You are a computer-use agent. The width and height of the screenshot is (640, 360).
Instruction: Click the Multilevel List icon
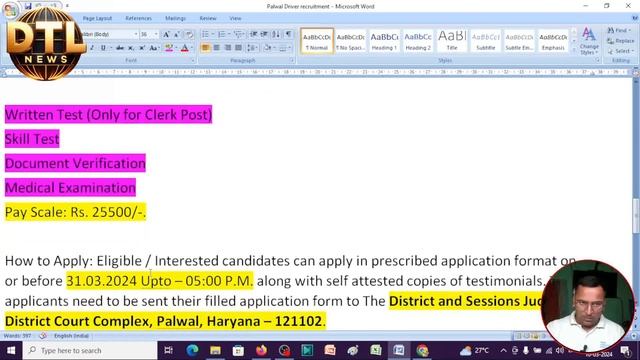tap(238, 35)
